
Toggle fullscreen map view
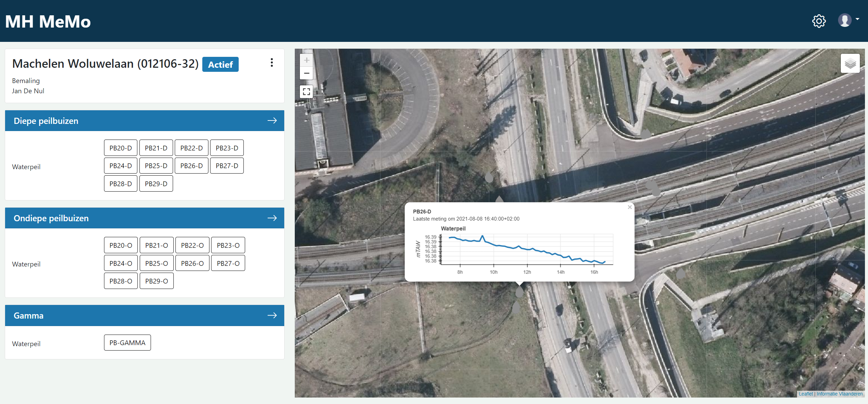point(306,92)
